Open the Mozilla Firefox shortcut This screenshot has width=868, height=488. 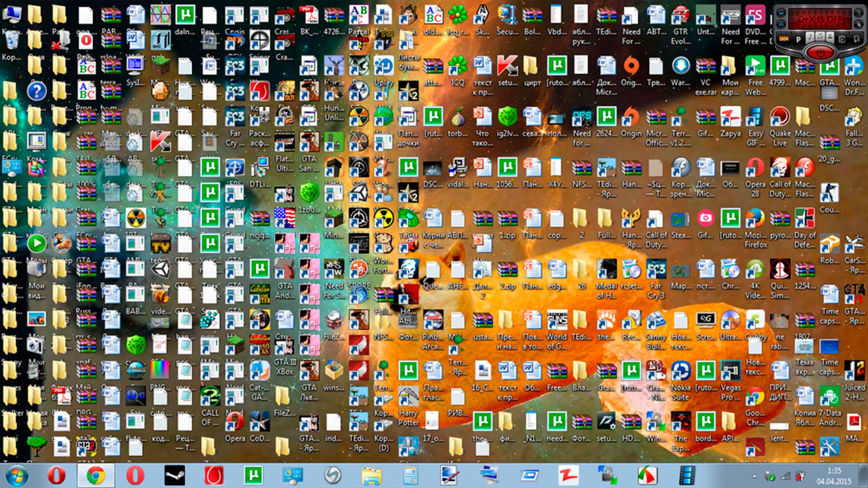tap(755, 219)
